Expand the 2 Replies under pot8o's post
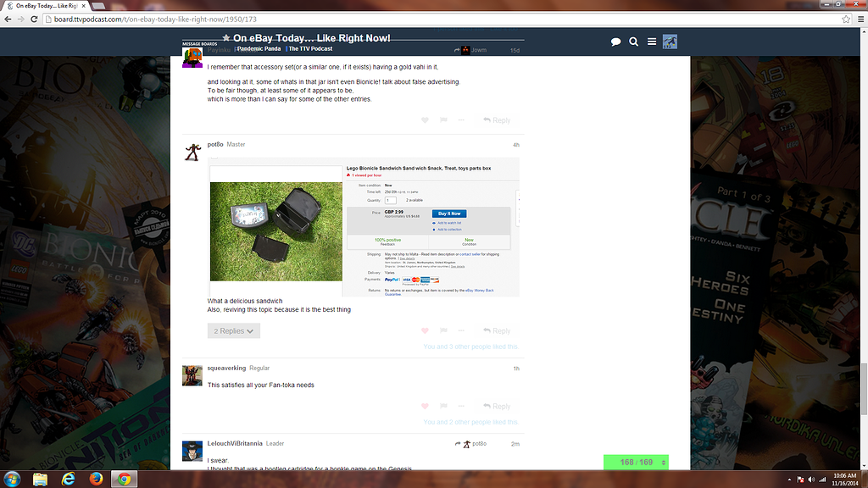Image resolution: width=868 pixels, height=488 pixels. [x=233, y=330]
